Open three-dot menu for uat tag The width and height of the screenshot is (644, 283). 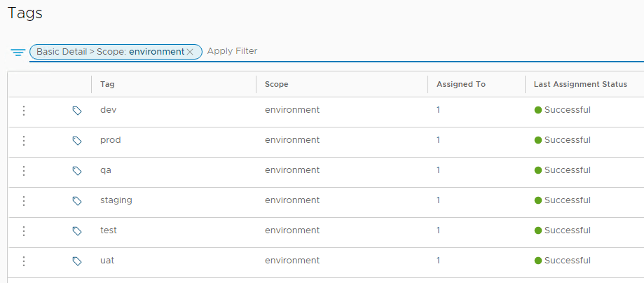[24, 261]
